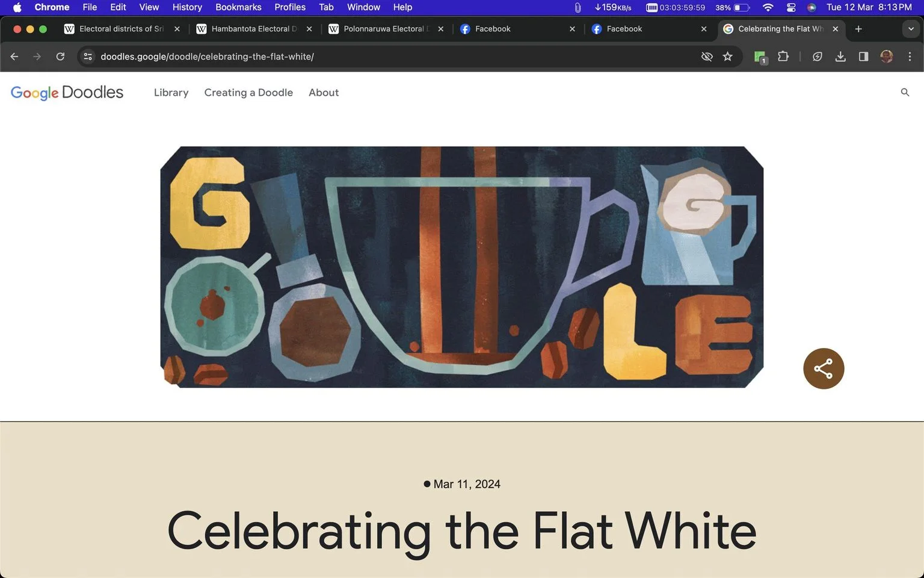Open the Chrome downloads icon
The width and height of the screenshot is (924, 578).
pyautogui.click(x=840, y=57)
